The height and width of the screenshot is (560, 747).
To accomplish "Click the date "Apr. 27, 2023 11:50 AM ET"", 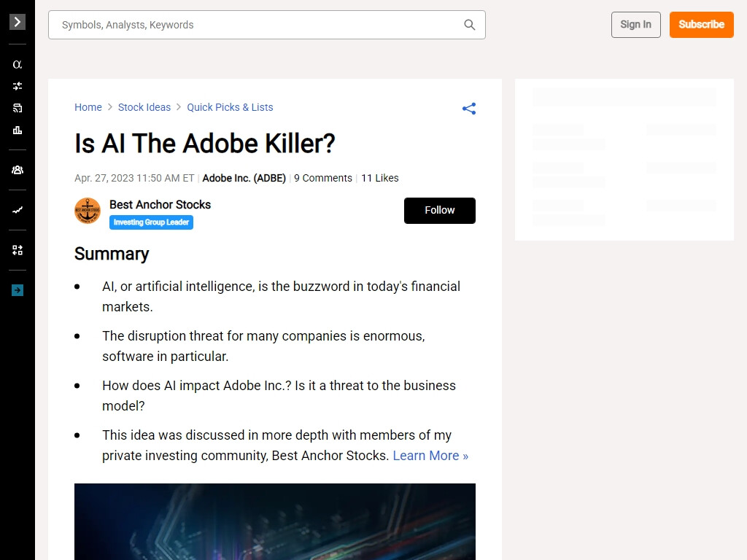I will [x=134, y=178].
